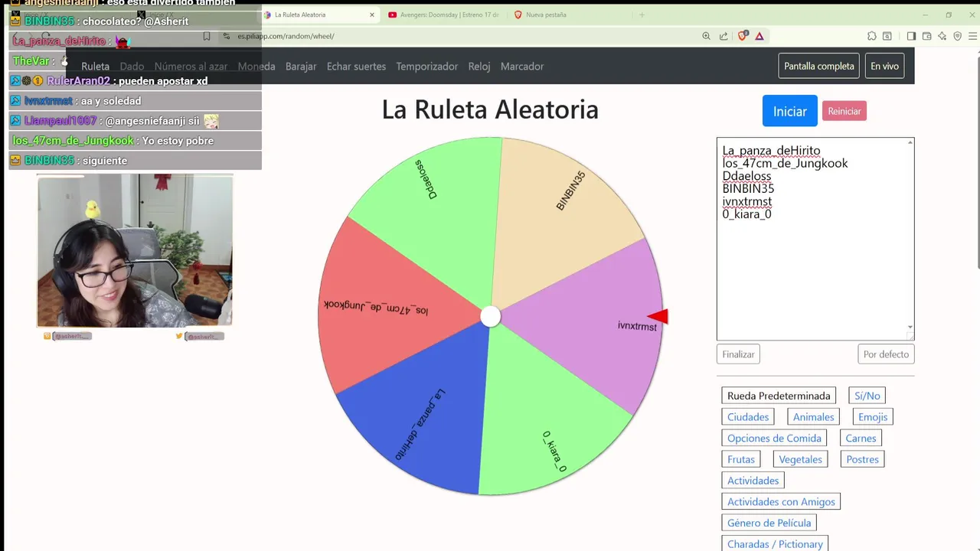Click La_panza_deHirito in the names list
980x551 pixels.
pos(771,151)
